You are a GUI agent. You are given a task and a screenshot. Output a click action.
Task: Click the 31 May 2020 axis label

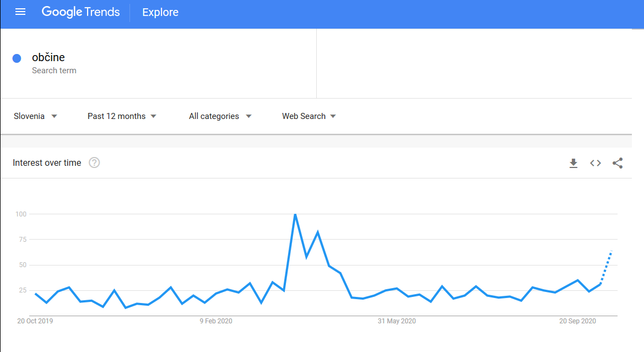click(397, 321)
